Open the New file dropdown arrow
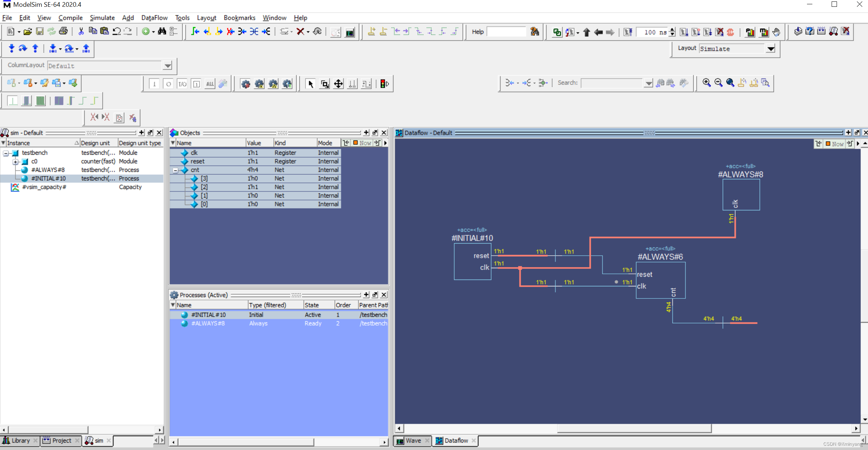Image resolution: width=868 pixels, height=450 pixels. [19, 32]
